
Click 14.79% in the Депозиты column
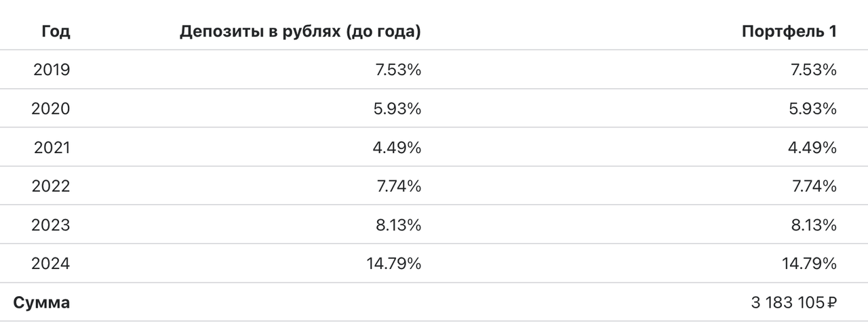395,263
